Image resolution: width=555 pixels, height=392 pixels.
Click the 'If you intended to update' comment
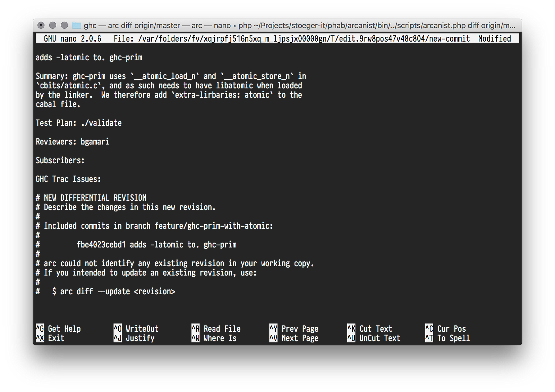tap(146, 273)
